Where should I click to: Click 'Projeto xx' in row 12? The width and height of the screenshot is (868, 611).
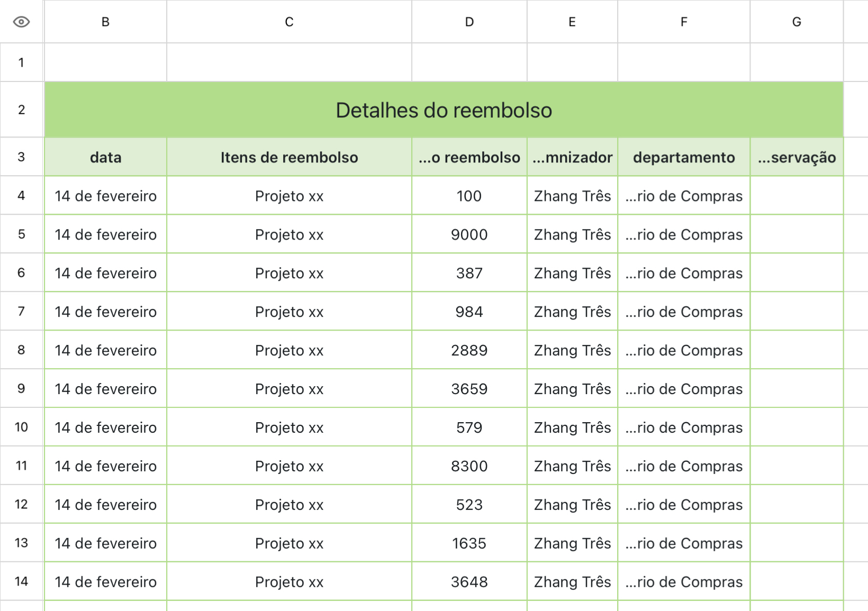pos(290,505)
